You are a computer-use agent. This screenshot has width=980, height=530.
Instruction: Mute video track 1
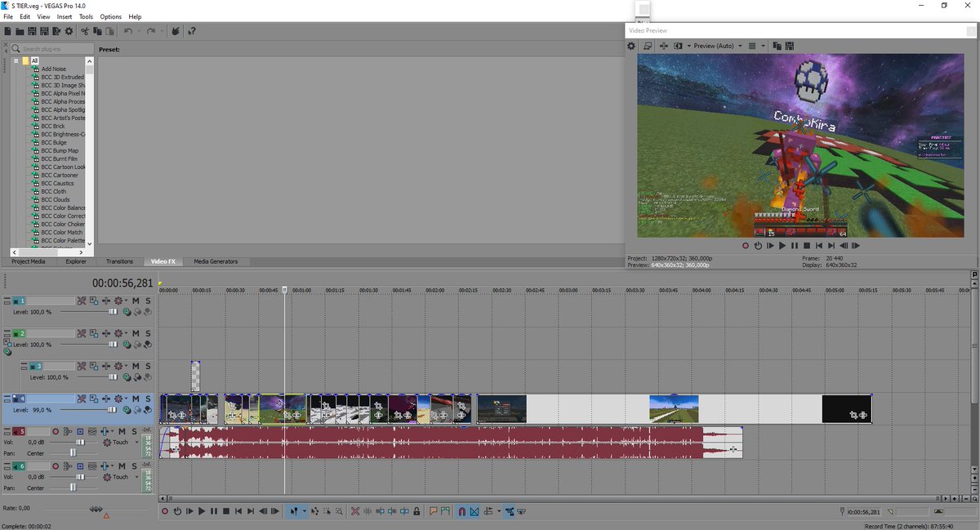tap(136, 301)
